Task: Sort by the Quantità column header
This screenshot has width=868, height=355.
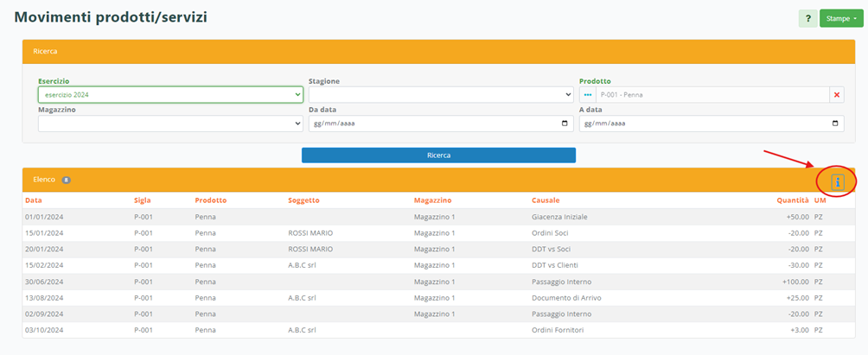Action: pos(792,200)
